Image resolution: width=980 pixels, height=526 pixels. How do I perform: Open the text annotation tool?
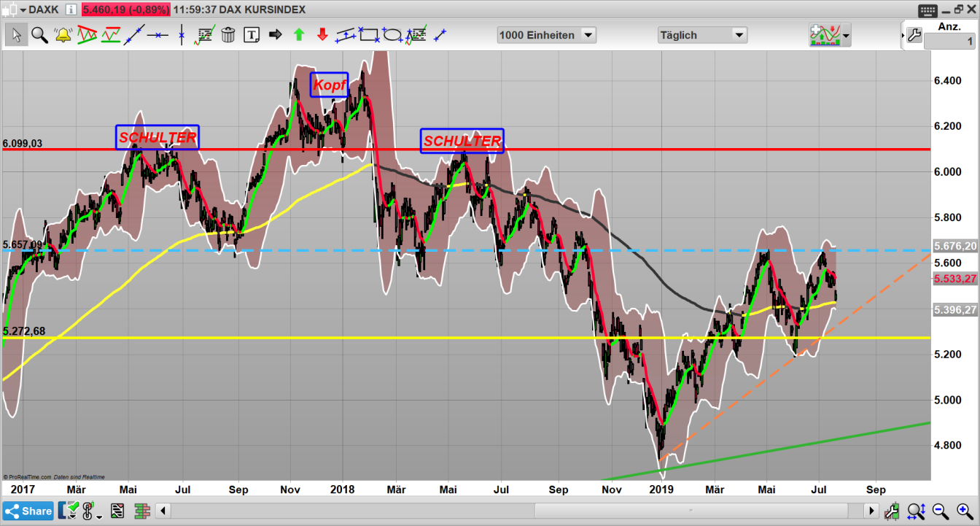pyautogui.click(x=251, y=34)
